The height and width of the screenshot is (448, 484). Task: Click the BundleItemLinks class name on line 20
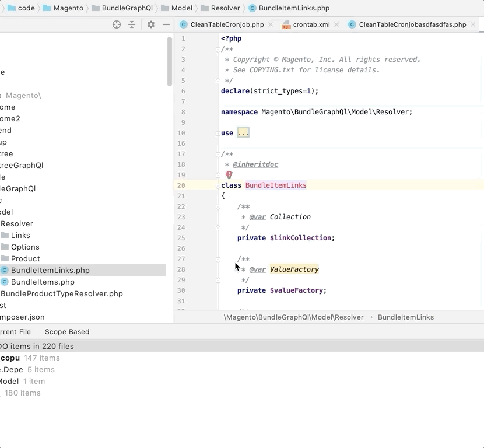(x=276, y=185)
